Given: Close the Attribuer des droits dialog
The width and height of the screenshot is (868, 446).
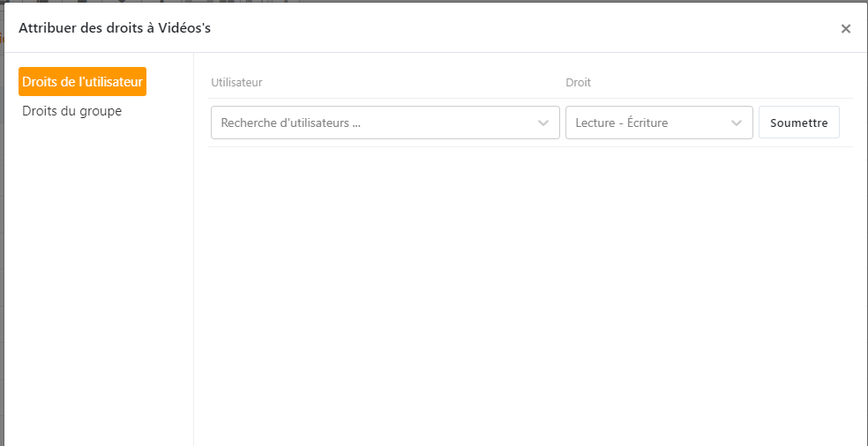Looking at the screenshot, I should [845, 29].
